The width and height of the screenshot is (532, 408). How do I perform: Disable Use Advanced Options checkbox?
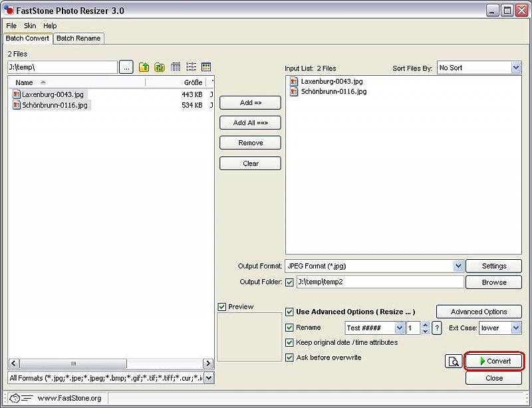(289, 312)
